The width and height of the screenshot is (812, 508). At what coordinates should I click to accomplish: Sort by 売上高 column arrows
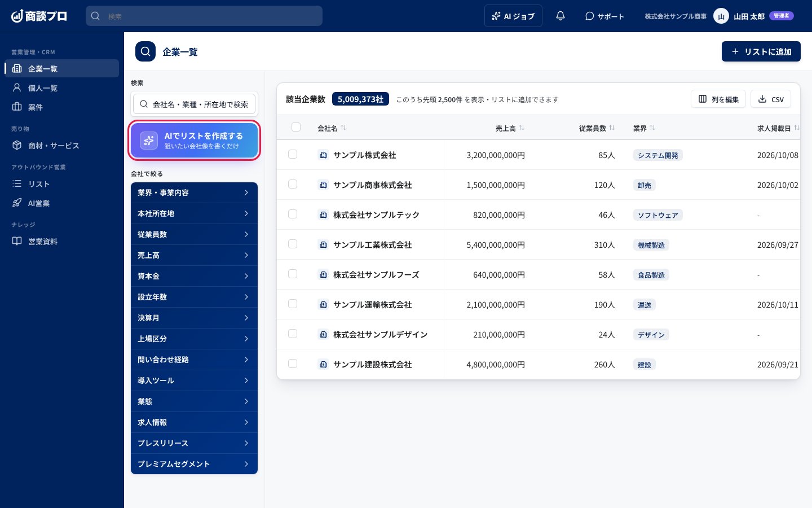click(x=522, y=128)
